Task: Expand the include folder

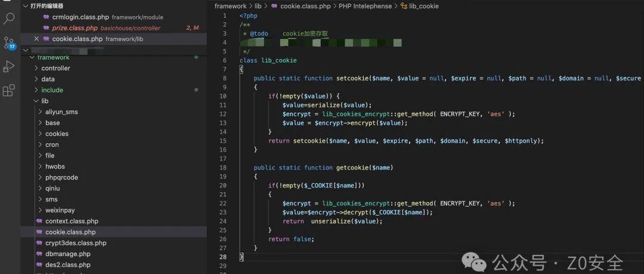Action: pos(114,90)
